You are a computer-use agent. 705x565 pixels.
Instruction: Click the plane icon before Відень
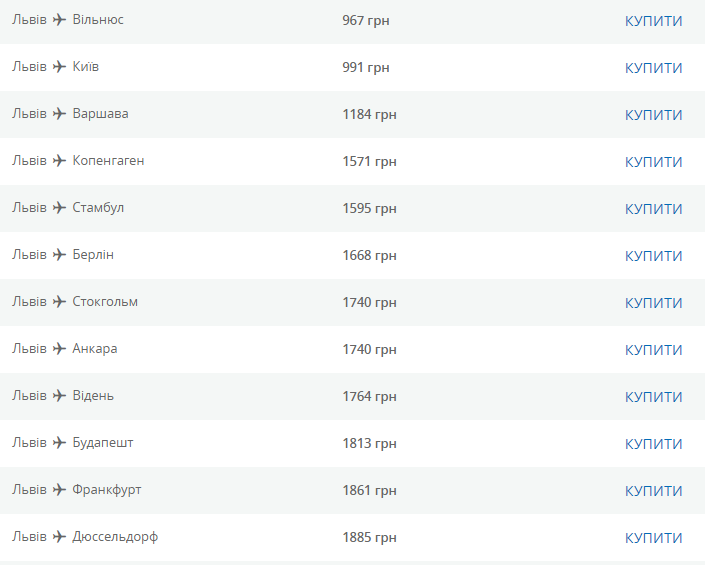tap(59, 396)
